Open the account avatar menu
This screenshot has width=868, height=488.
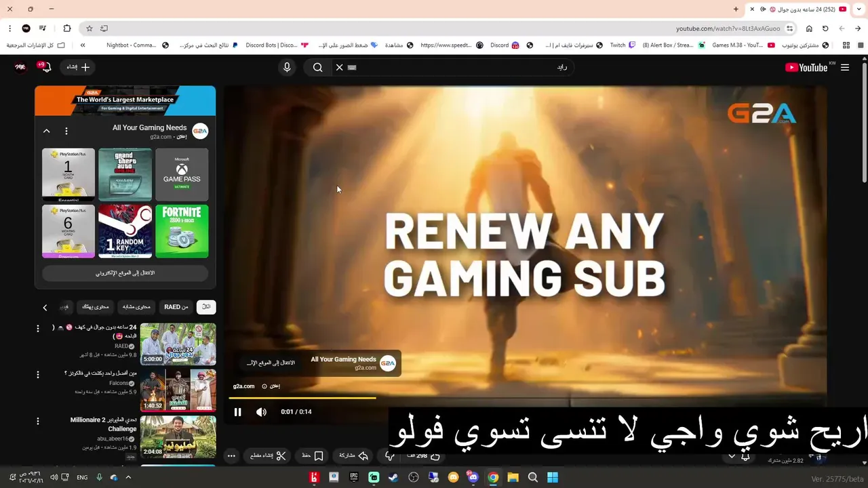(20, 67)
